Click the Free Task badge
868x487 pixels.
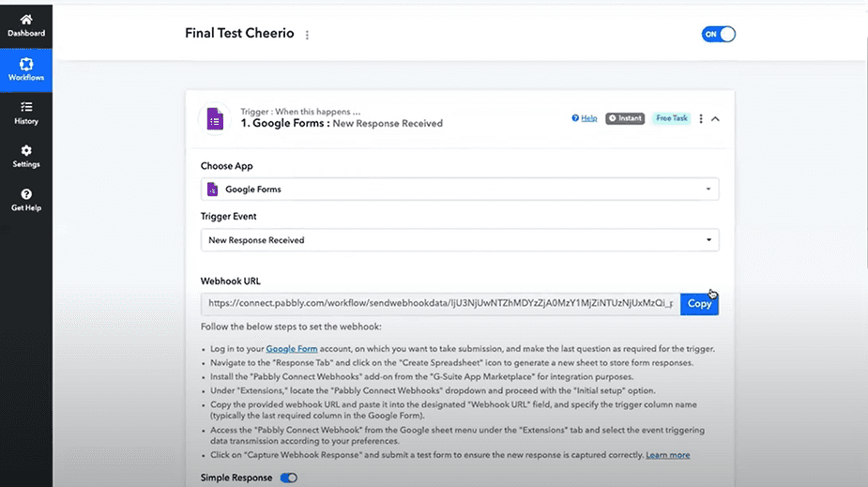(672, 118)
